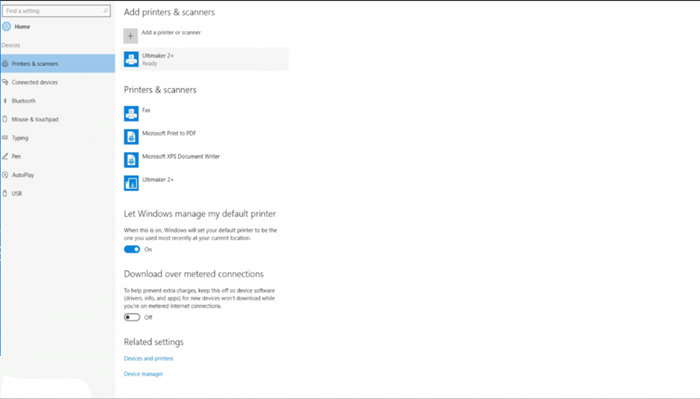This screenshot has height=399, width=700.
Task: Open the Printers & scanners section
Action: 58,63
